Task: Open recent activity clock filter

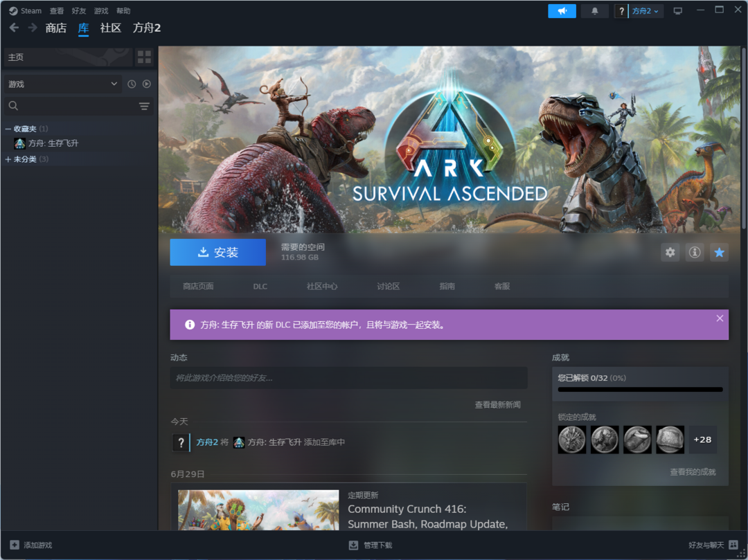Action: 132,84
